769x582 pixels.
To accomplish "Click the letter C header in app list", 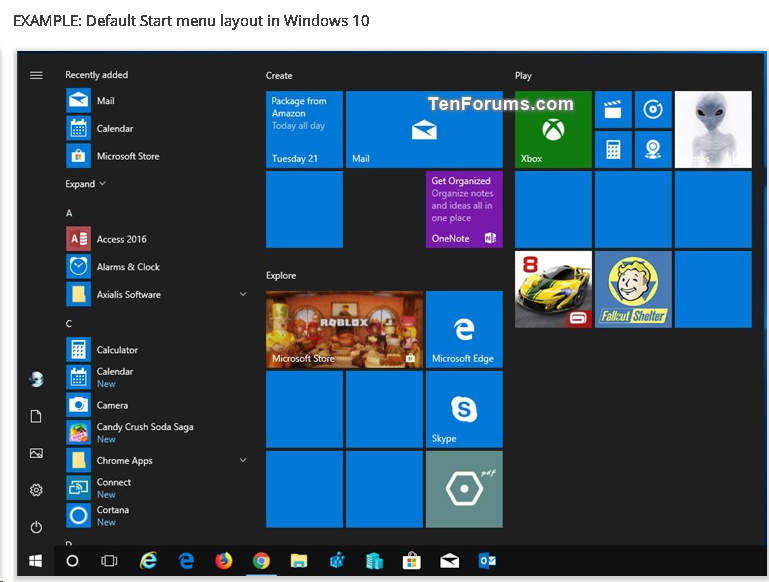I will [69, 324].
